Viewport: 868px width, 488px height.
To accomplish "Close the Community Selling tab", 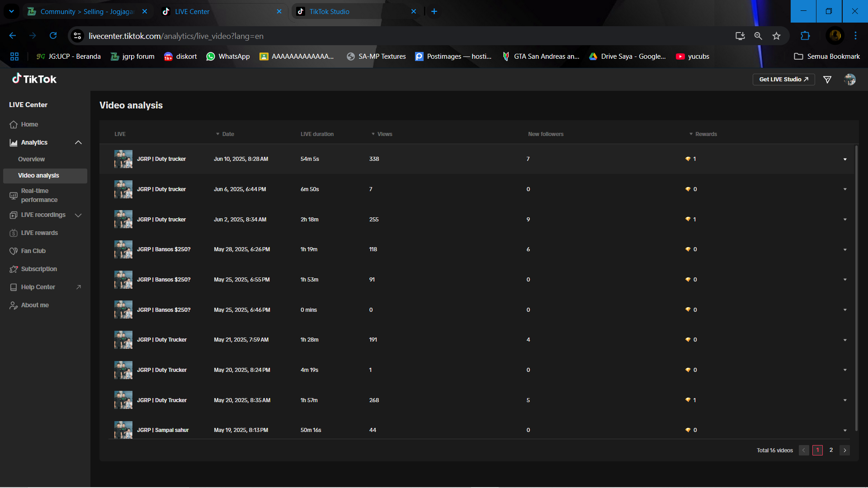I will (x=145, y=11).
